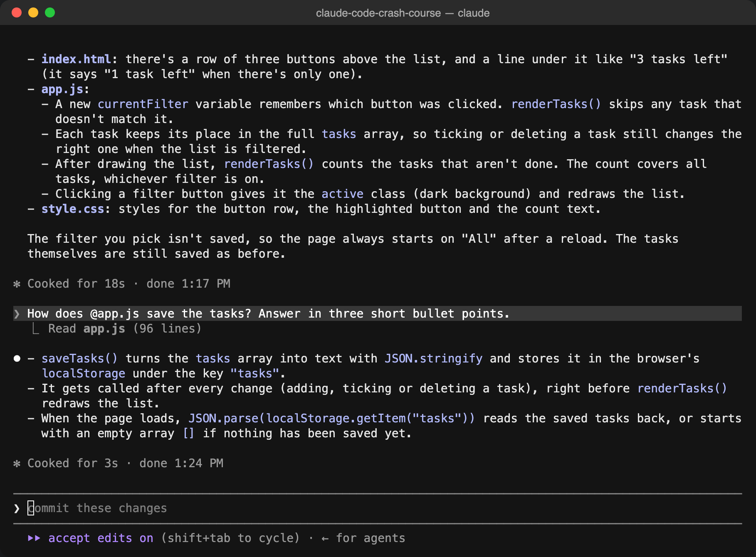Click the prompt chevron beside the input field
The width and height of the screenshot is (756, 557).
pos(17,508)
